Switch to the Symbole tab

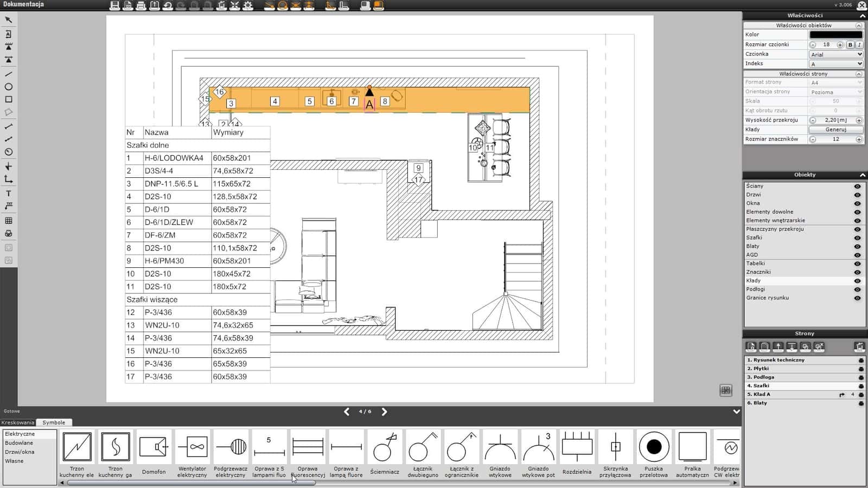(53, 422)
